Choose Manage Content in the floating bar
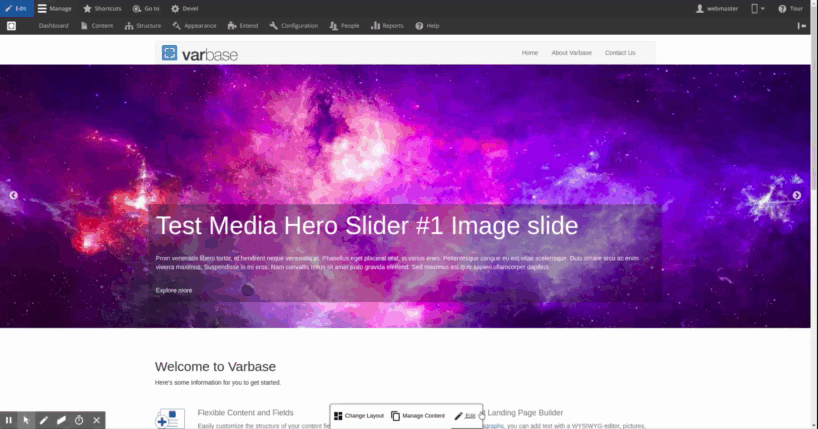The image size is (818, 429). 418,415
